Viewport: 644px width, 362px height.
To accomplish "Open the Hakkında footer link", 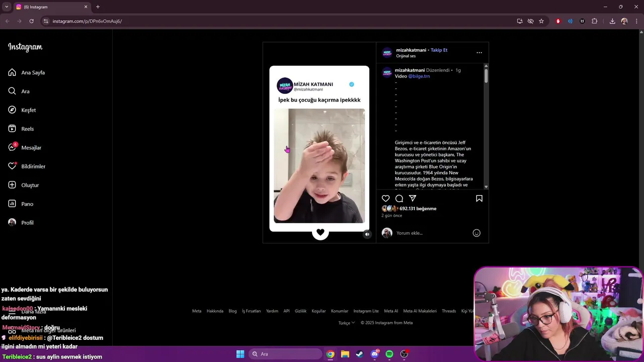I will click(215, 311).
